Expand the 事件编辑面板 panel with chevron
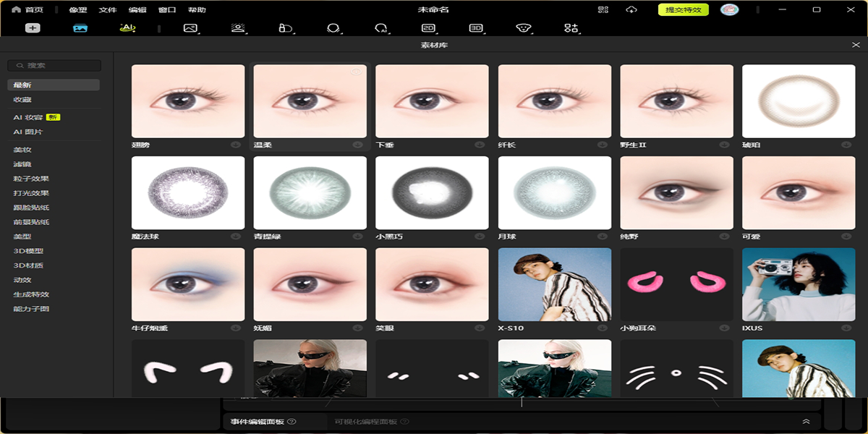 coord(806,422)
